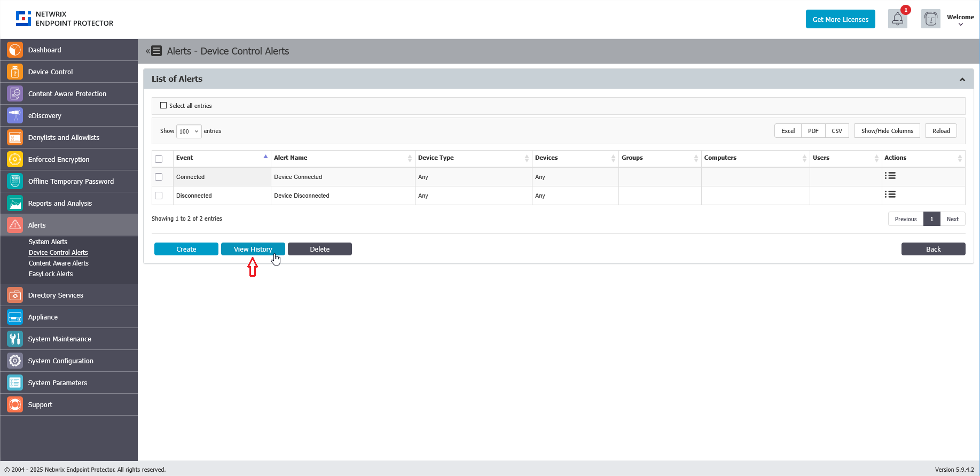
Task: Select the Enforced Encryption icon
Action: pyautogui.click(x=15, y=159)
